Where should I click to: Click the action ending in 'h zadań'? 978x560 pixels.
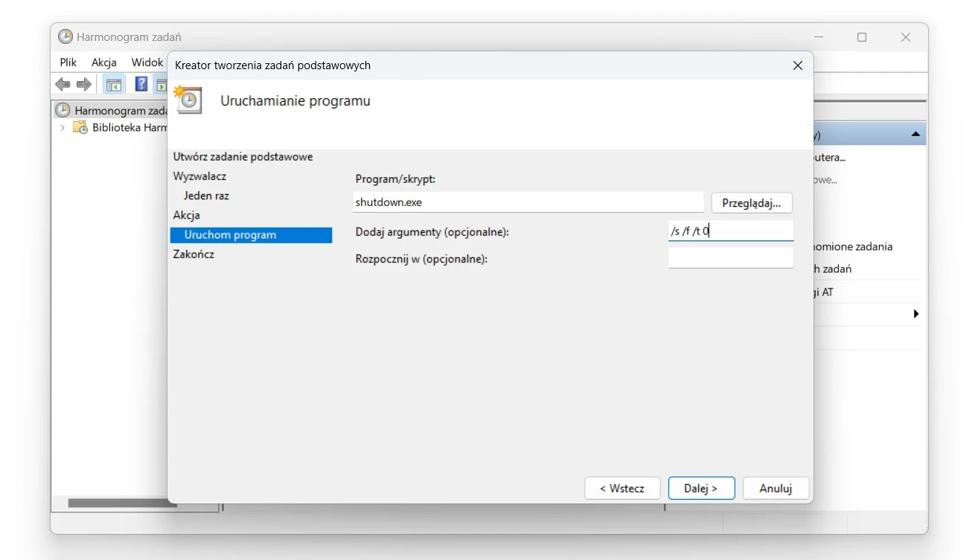833,269
